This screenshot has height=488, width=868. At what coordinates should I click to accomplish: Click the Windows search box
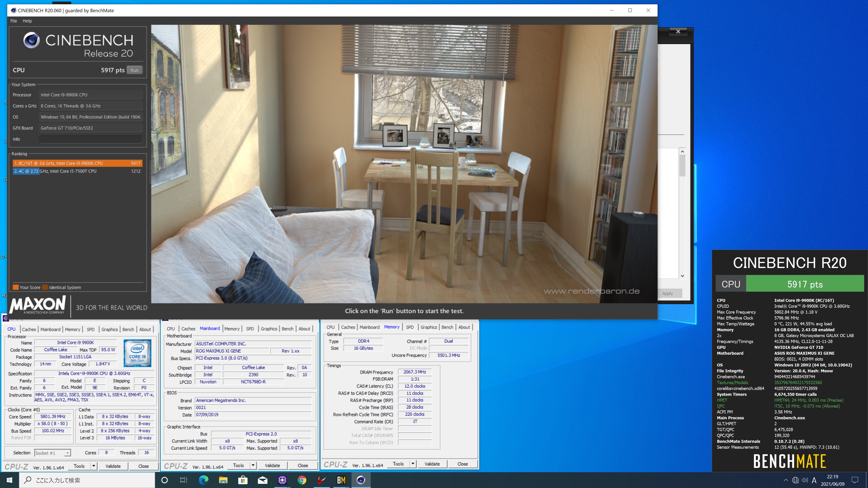coord(87,480)
